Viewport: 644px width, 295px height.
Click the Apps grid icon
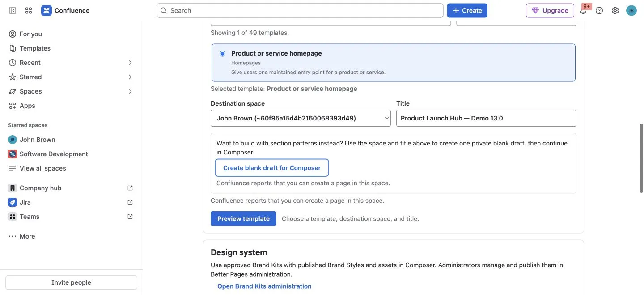pos(13,106)
